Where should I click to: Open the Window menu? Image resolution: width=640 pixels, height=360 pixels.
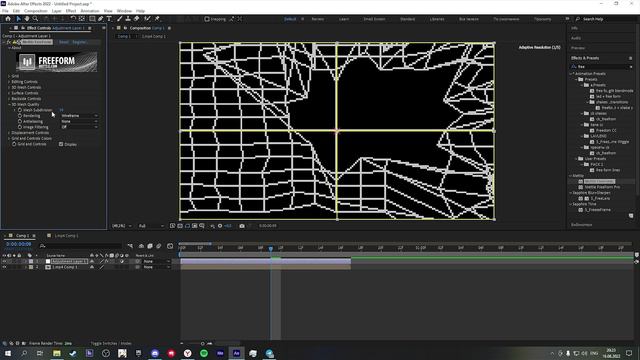coord(124,11)
